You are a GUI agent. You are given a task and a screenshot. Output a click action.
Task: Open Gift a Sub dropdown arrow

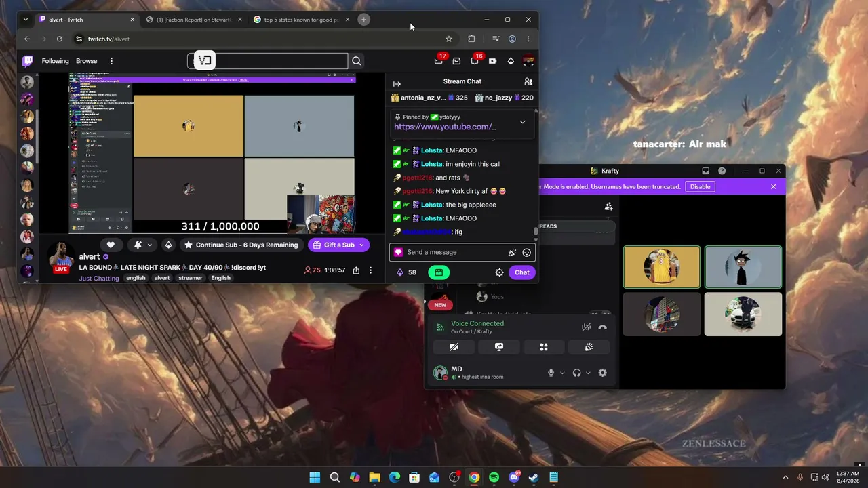(x=361, y=245)
